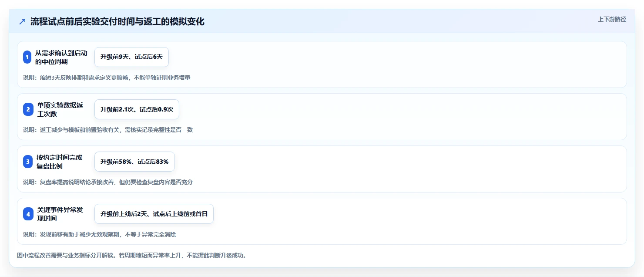Select the heading 从需求确认到启动的中位周期
Screen dimensions: 644x277
coord(61,57)
